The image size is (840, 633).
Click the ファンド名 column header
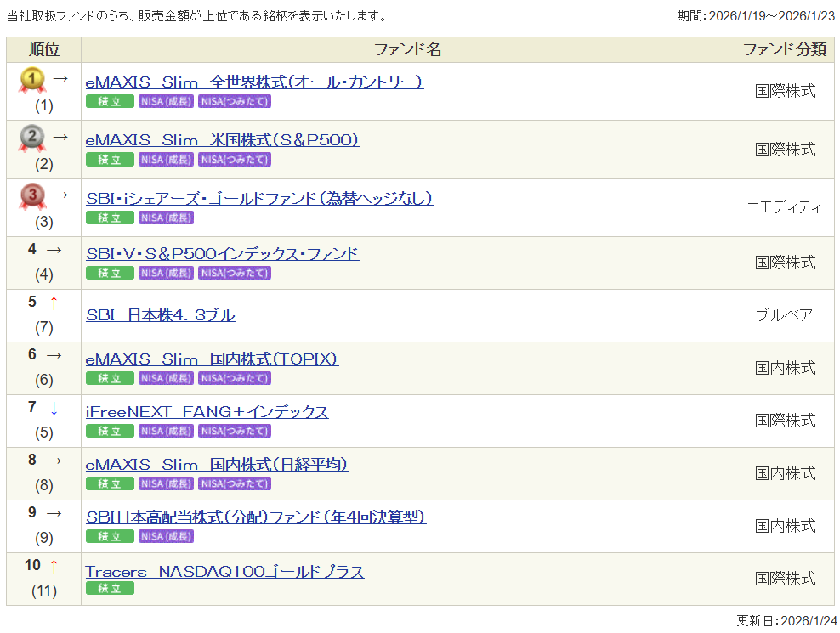(408, 50)
